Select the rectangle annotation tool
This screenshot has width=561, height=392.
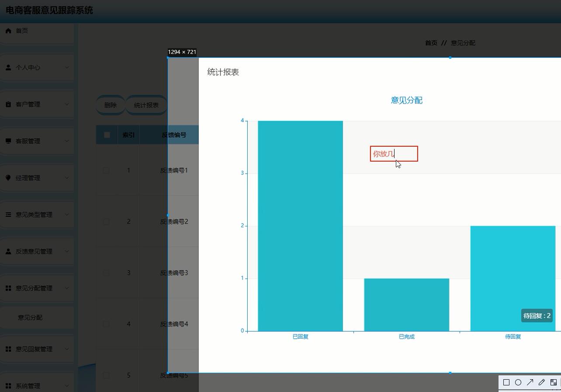point(506,382)
